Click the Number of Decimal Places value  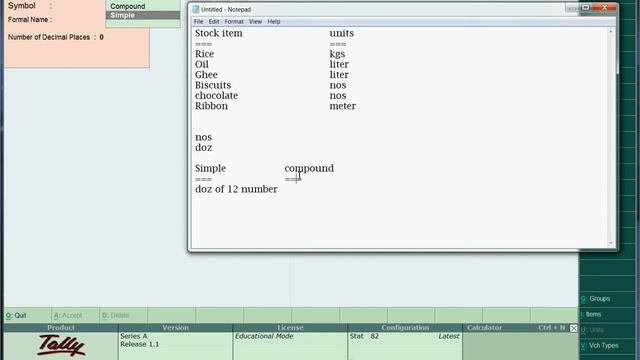click(101, 37)
